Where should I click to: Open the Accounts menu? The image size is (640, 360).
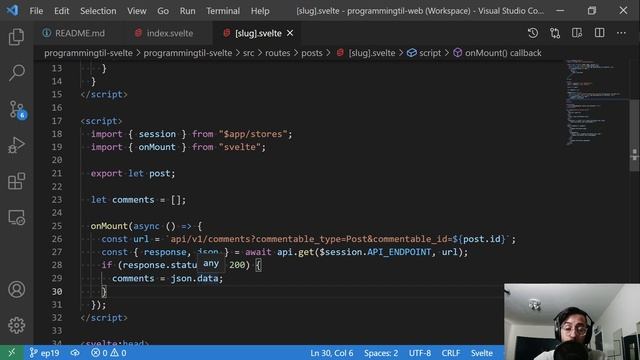pos(16,289)
